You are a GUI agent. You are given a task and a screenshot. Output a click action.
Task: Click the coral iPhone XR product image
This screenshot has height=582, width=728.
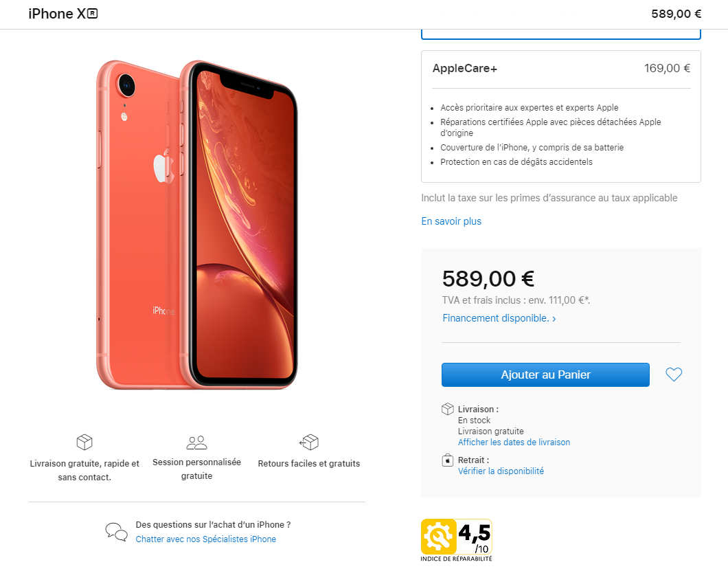coord(197,225)
